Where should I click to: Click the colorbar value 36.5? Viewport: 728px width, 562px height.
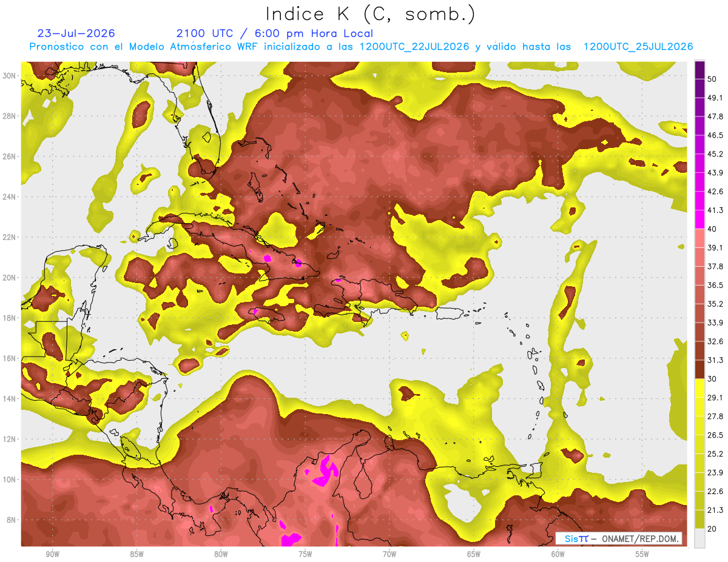pyautogui.click(x=715, y=285)
